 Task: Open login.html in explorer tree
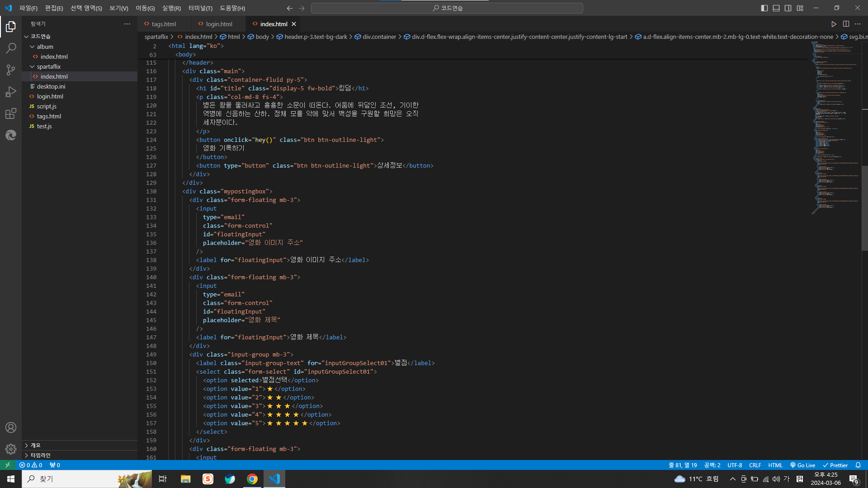80,96
